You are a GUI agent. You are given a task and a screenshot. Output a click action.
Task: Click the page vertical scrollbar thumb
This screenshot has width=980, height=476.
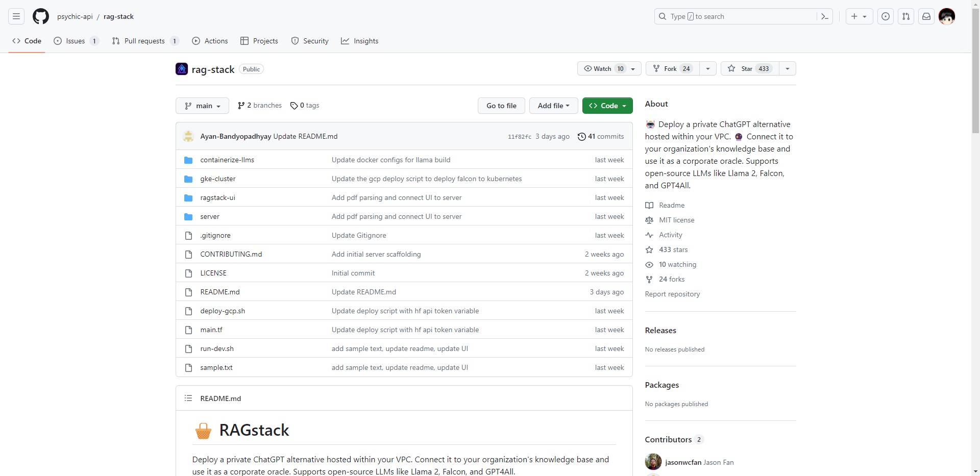pos(975,71)
